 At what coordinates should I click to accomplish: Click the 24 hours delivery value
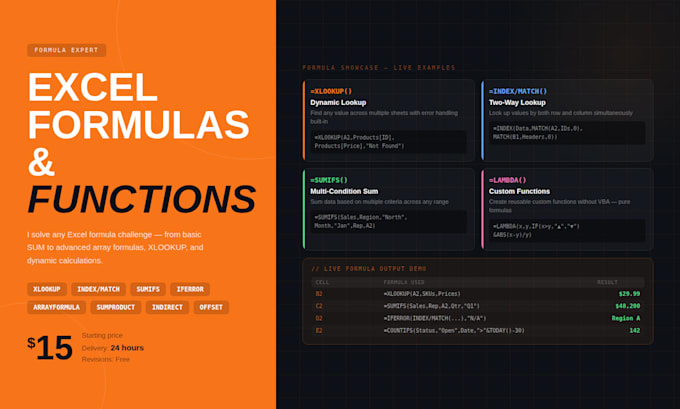point(127,348)
